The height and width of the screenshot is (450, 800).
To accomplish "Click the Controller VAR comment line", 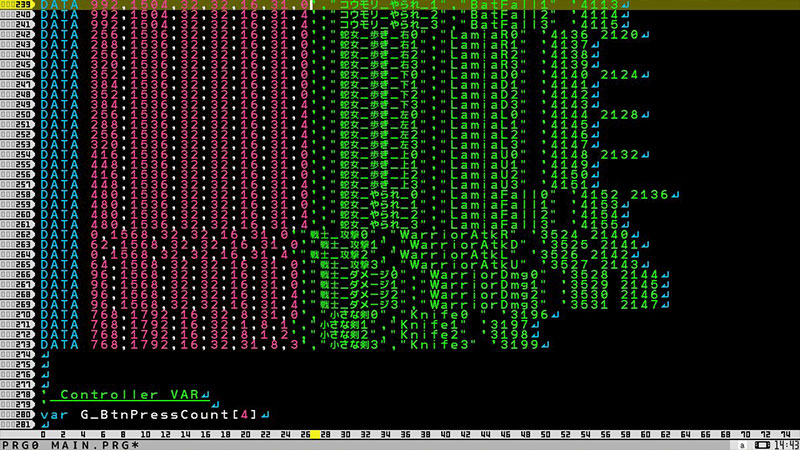I will (x=130, y=395).
